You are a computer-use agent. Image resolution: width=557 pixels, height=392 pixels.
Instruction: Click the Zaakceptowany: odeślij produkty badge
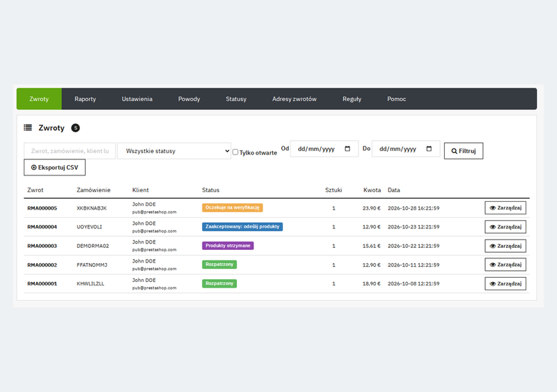(242, 227)
